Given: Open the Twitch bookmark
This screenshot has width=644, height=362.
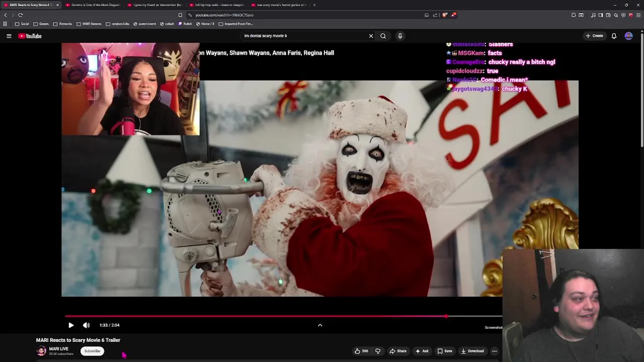Looking at the screenshot, I should click(185, 24).
